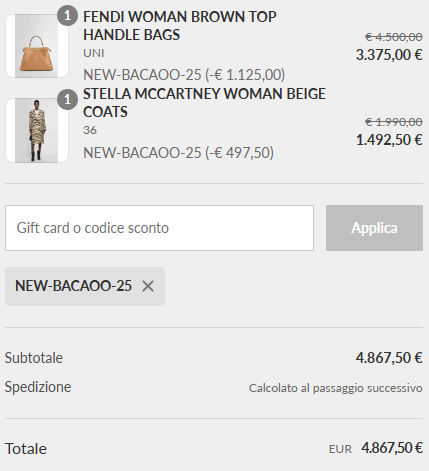Screen dimensions: 429x471
Task: Click the Calcolato al passaggio successivo text
Action: pos(336,388)
